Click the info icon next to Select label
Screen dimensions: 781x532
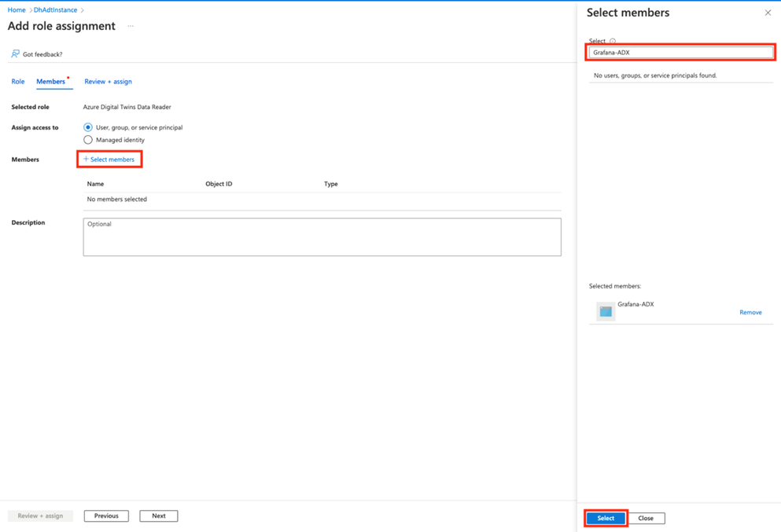point(613,42)
